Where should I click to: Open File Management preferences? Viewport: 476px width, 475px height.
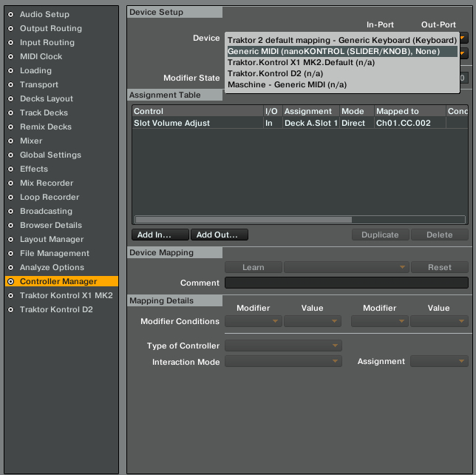[55, 253]
